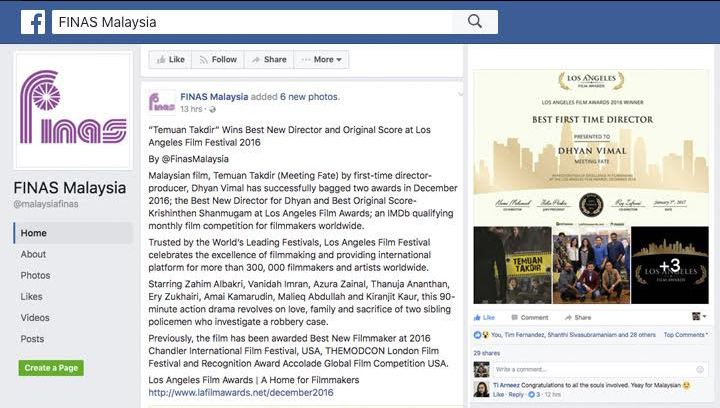This screenshot has height=408, width=720.
Task: Focus the FINAS Malaysia search field
Action: tap(252, 22)
